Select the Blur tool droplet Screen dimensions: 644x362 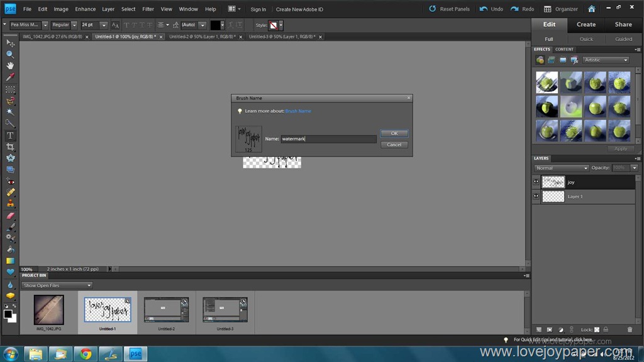(x=10, y=285)
